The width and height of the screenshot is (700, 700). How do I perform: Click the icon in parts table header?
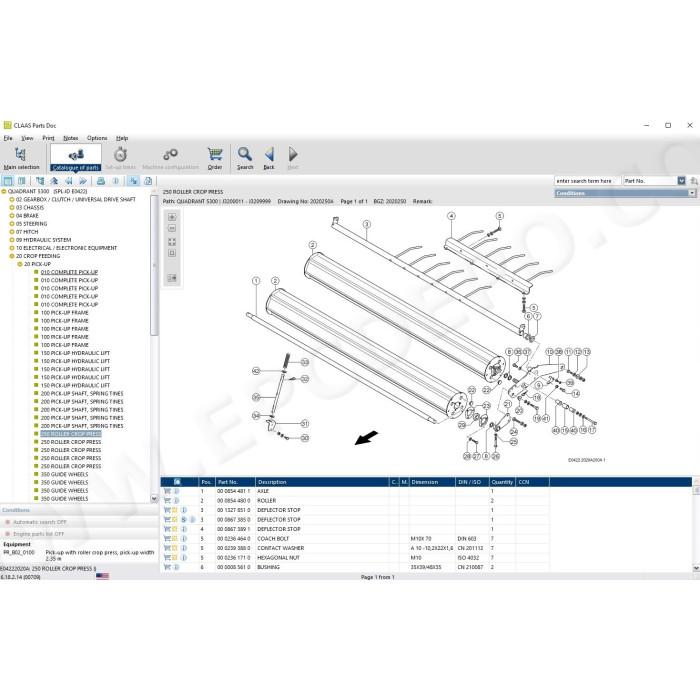coord(177,482)
